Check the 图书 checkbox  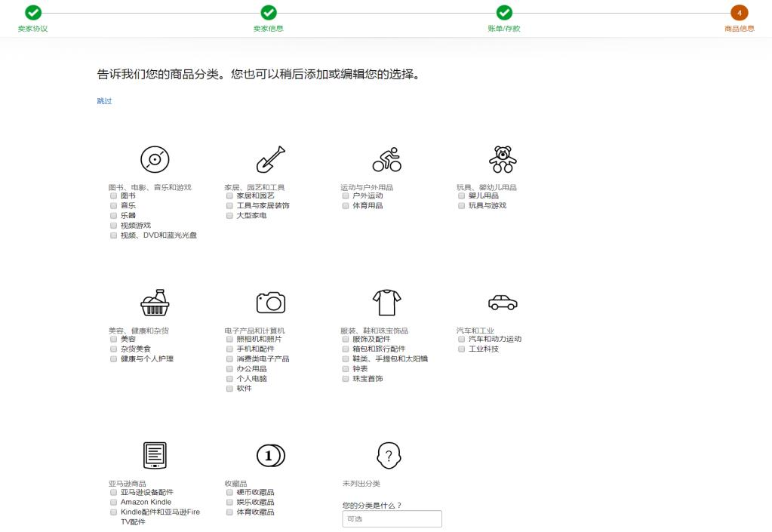[114, 195]
